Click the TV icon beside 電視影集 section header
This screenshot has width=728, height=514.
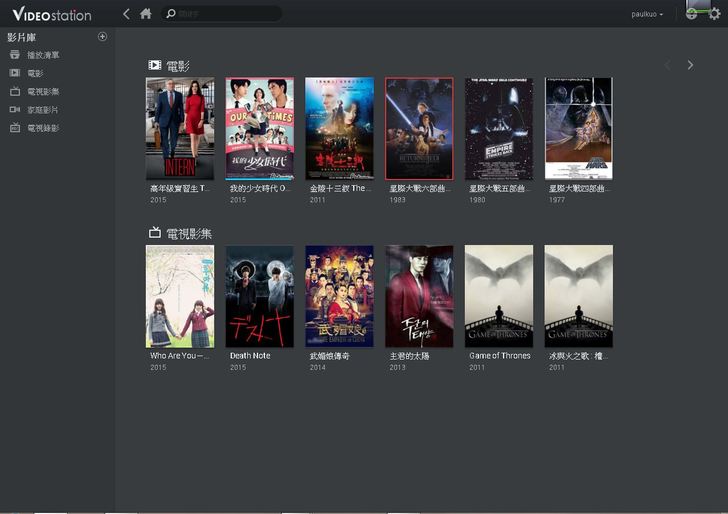click(x=155, y=232)
